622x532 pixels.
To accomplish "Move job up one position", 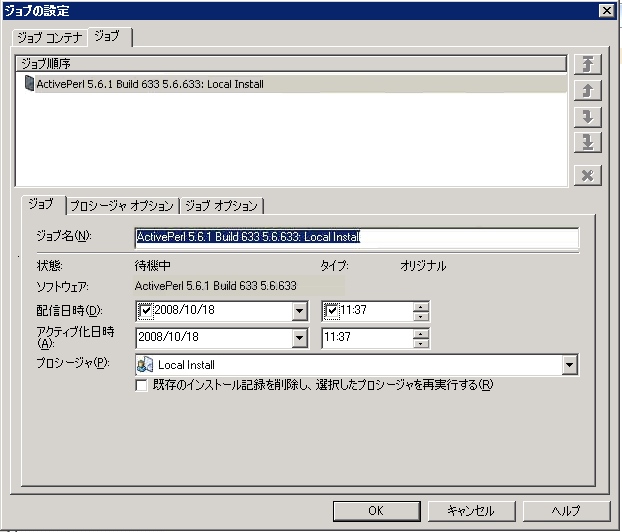I will pyautogui.click(x=587, y=91).
